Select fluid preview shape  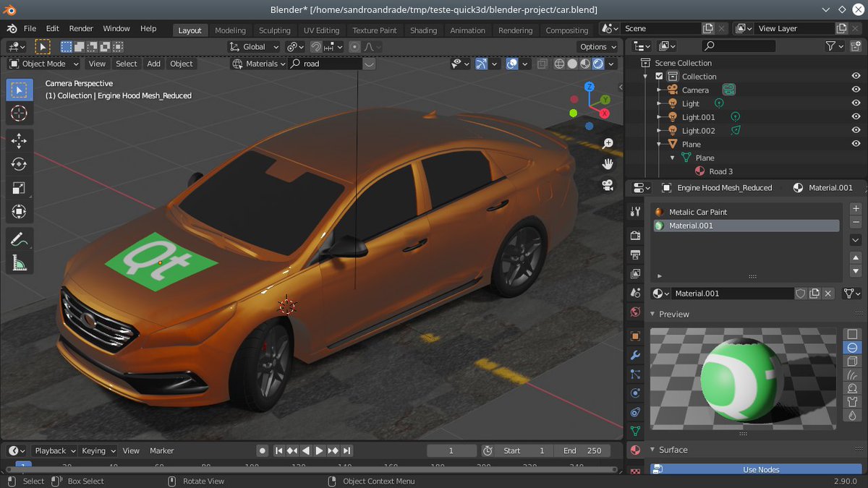click(x=852, y=416)
